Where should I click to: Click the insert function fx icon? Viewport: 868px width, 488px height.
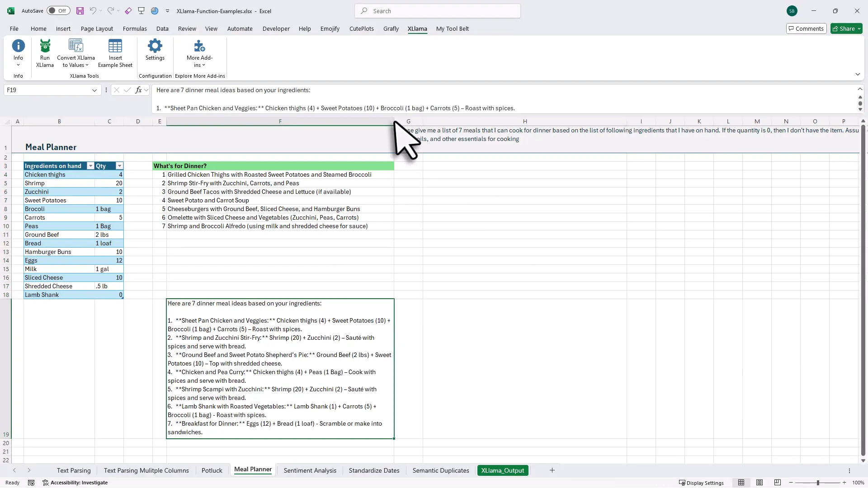(x=138, y=90)
